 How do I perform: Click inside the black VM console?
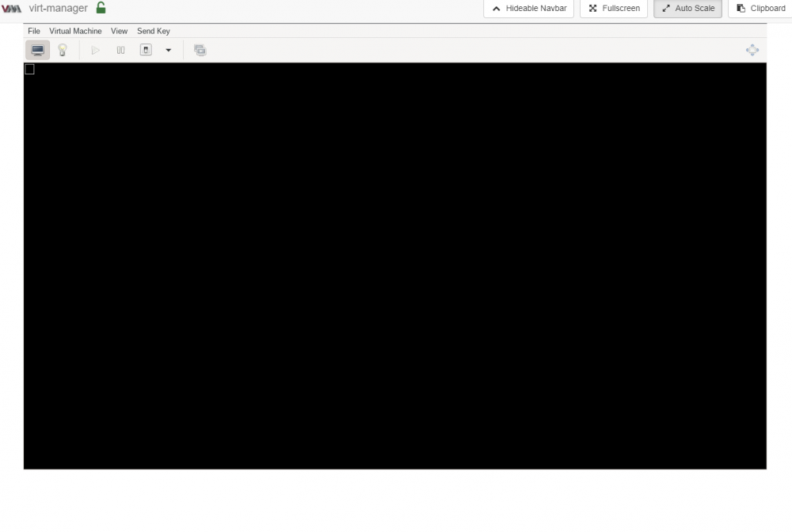click(x=395, y=266)
